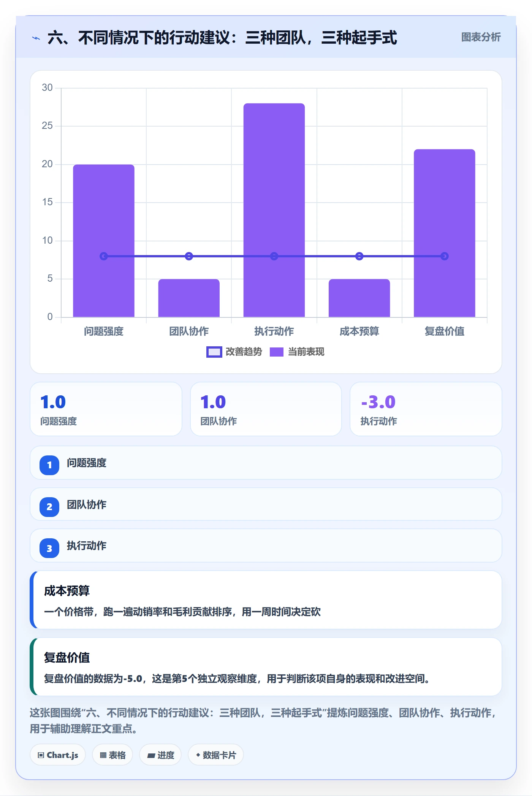
Task: Toggle the 改善趋势 legend swatch
Action: coord(214,352)
